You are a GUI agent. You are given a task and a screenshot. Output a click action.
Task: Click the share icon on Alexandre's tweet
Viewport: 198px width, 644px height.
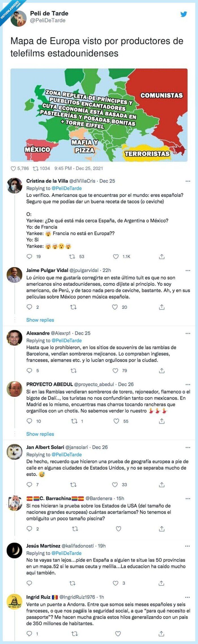click(162, 370)
